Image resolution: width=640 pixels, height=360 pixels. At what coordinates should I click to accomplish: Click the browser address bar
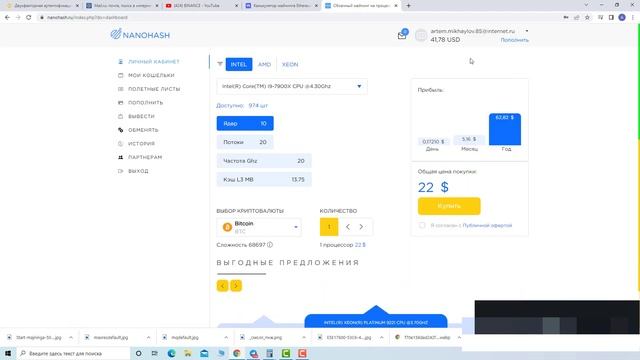(300, 17)
